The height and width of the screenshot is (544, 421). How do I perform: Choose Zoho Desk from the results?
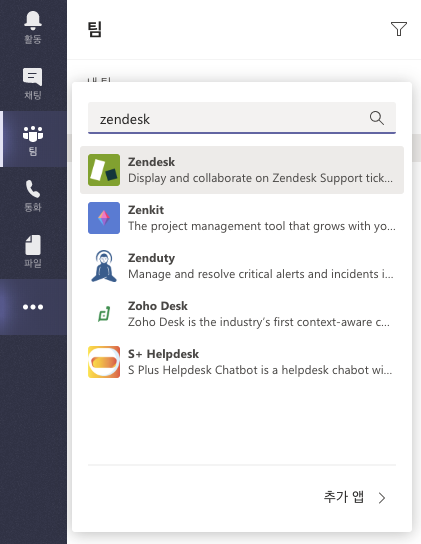point(242,314)
